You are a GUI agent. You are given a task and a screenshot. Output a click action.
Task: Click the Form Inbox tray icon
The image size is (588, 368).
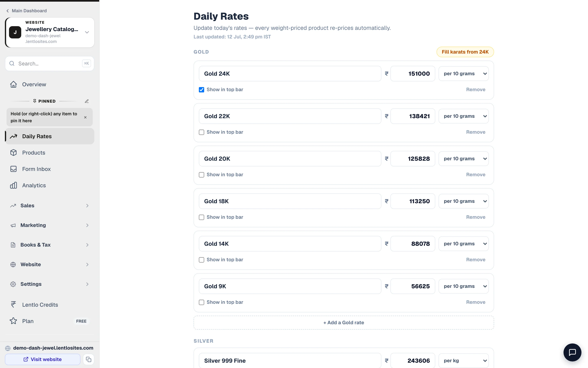[13, 169]
